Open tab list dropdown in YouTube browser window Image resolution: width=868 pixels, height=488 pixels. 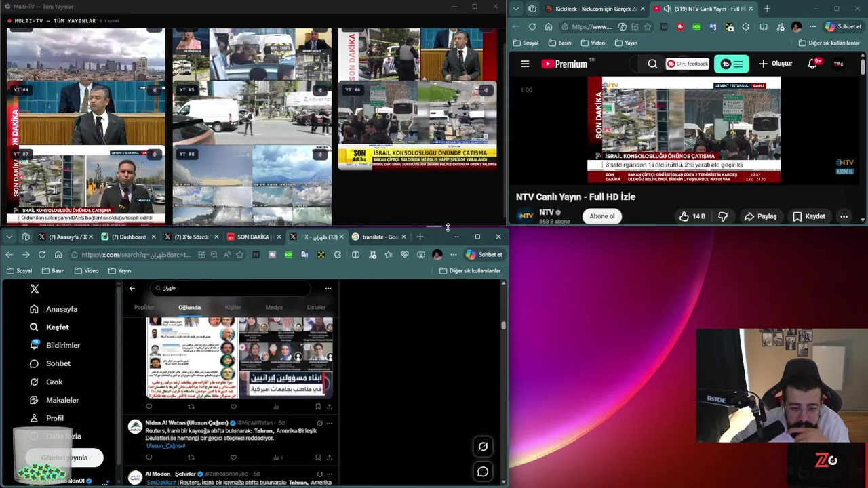tap(516, 9)
